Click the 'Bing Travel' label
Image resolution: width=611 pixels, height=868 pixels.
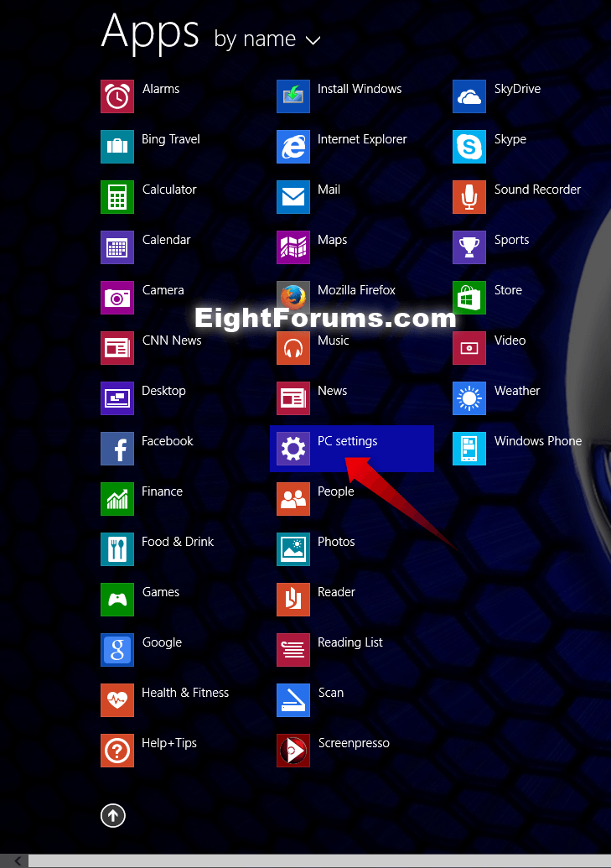click(x=170, y=139)
